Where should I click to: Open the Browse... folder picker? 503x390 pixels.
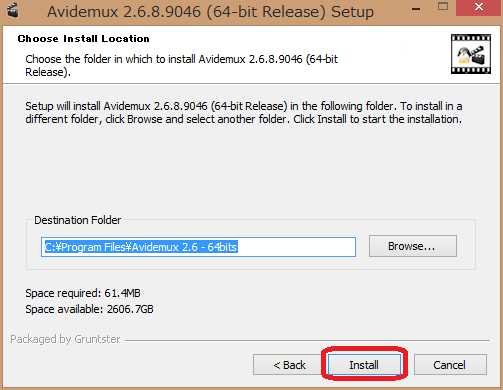click(413, 246)
